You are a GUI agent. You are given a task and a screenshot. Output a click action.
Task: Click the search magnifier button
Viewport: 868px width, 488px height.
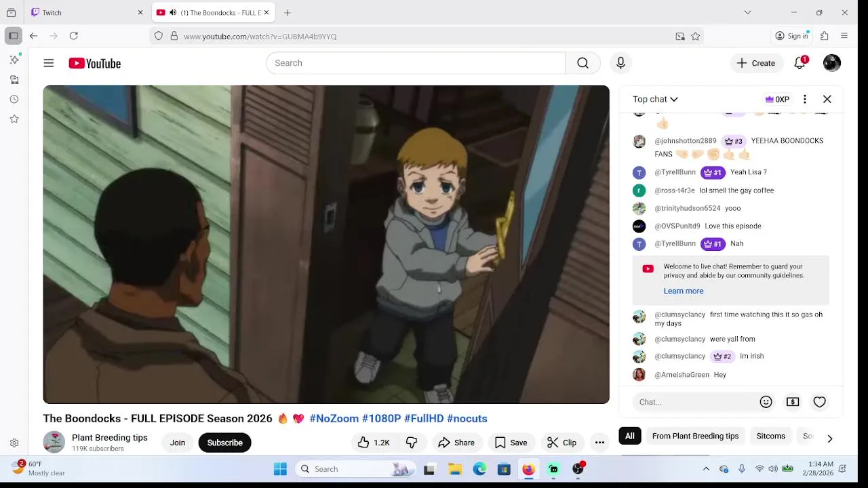(583, 63)
